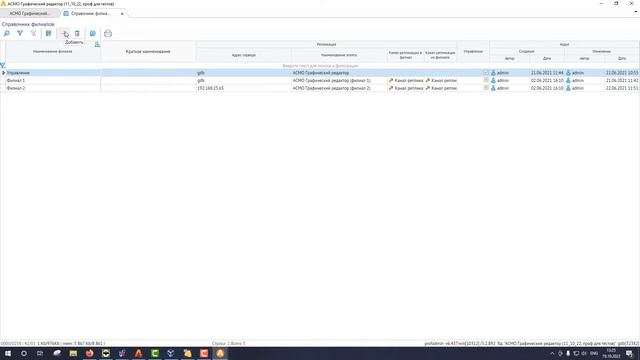
Task: Click the blue round refresh toolbar icon
Action: click(93, 33)
